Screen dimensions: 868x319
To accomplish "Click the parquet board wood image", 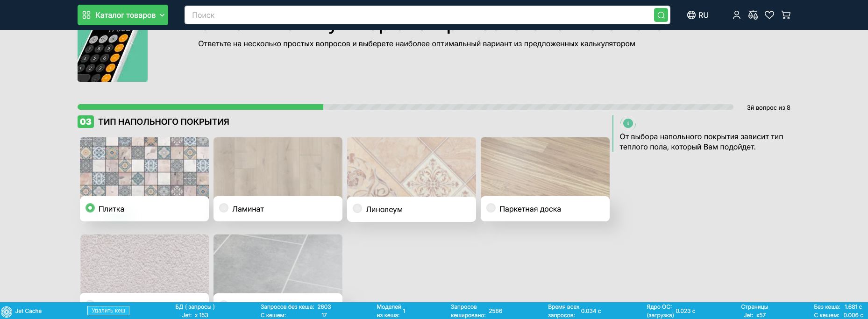I will pos(545,167).
